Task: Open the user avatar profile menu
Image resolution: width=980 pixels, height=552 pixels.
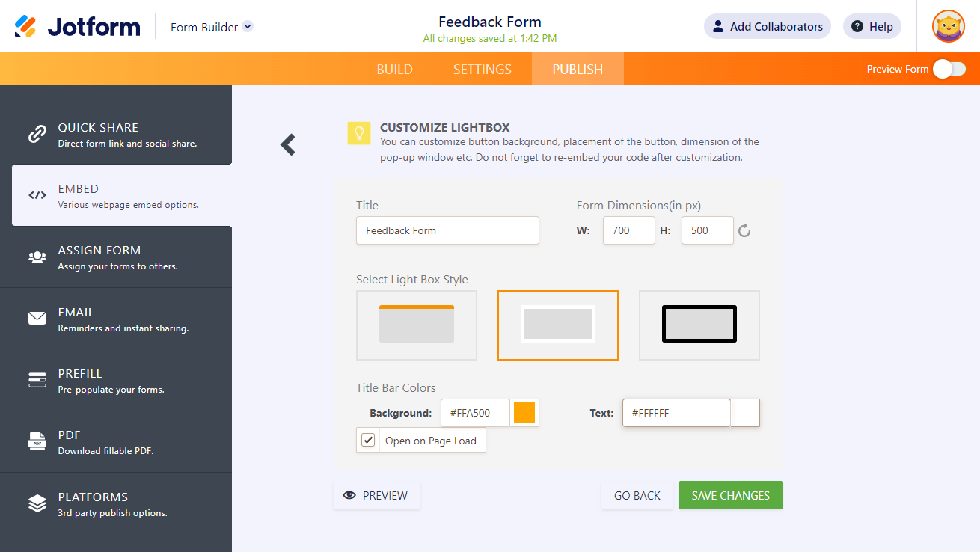Action: (x=948, y=27)
